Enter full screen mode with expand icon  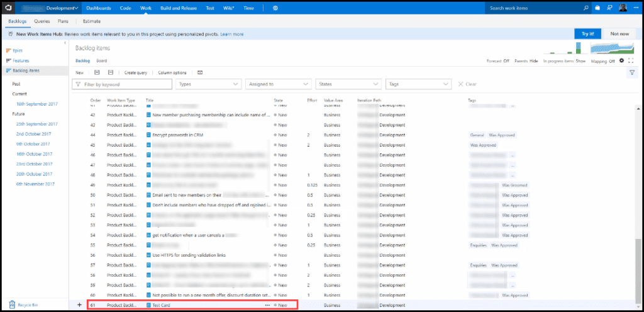(631, 60)
